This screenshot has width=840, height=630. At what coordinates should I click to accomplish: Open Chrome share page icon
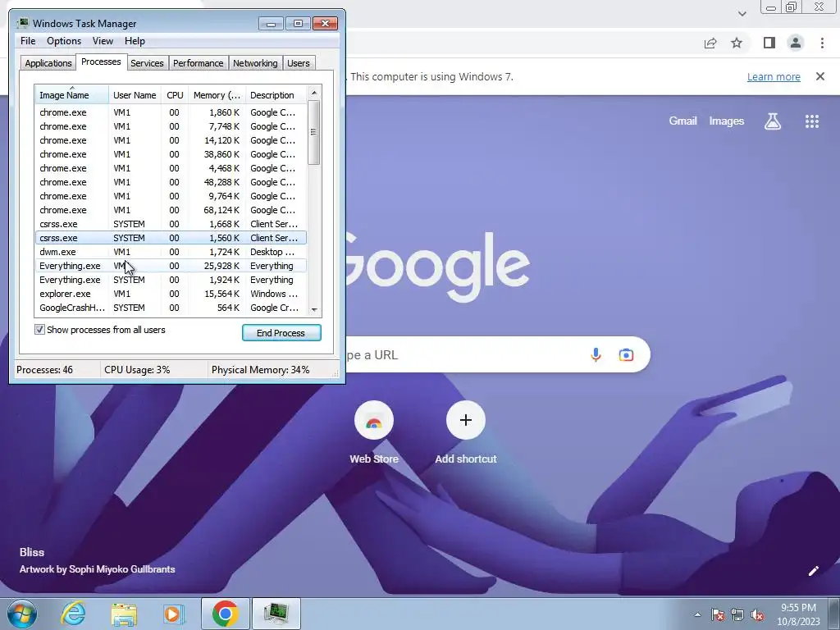710,43
